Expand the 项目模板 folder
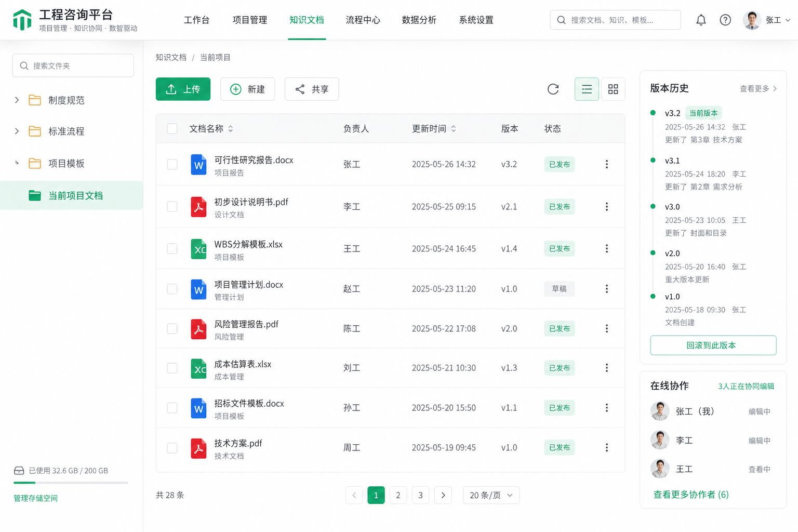The width and height of the screenshot is (798, 532). pos(17,163)
